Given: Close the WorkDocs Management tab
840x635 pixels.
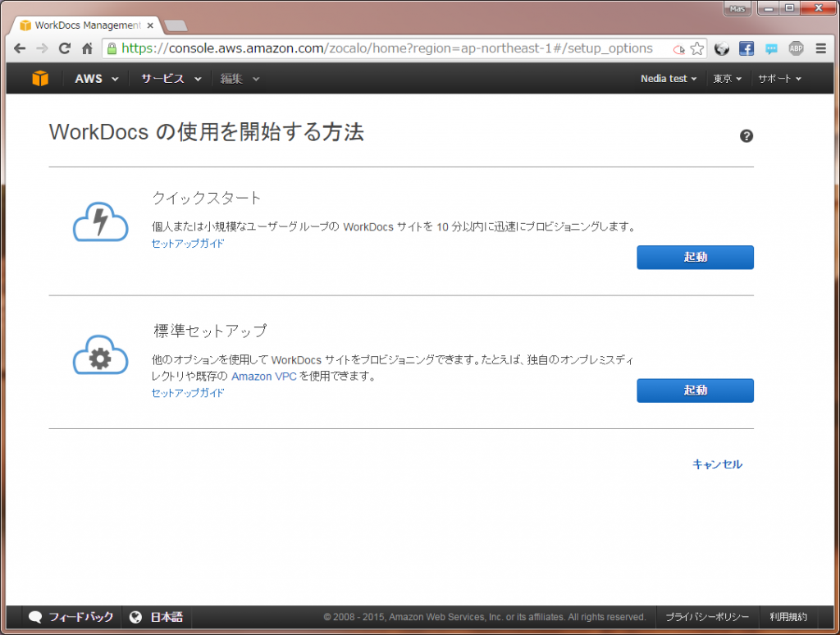Looking at the screenshot, I should click(150, 25).
